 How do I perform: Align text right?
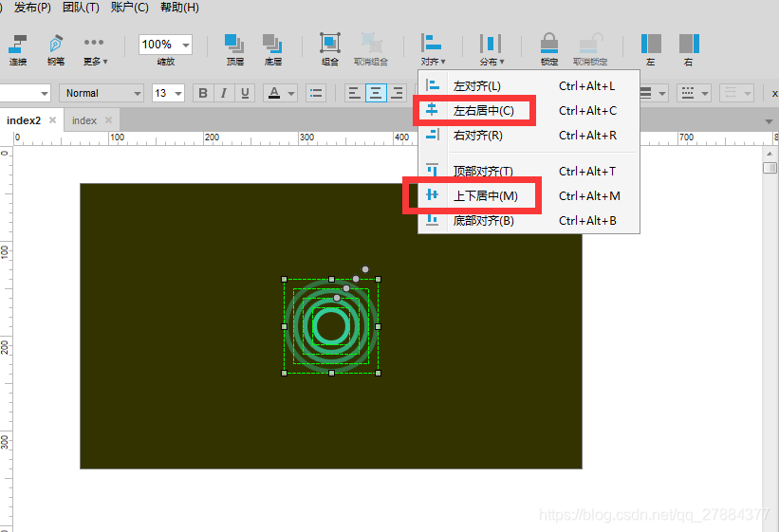[x=397, y=93]
